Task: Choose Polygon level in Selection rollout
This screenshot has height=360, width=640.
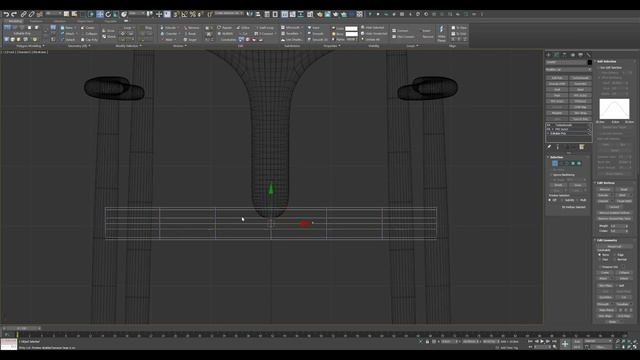Action: [x=573, y=163]
